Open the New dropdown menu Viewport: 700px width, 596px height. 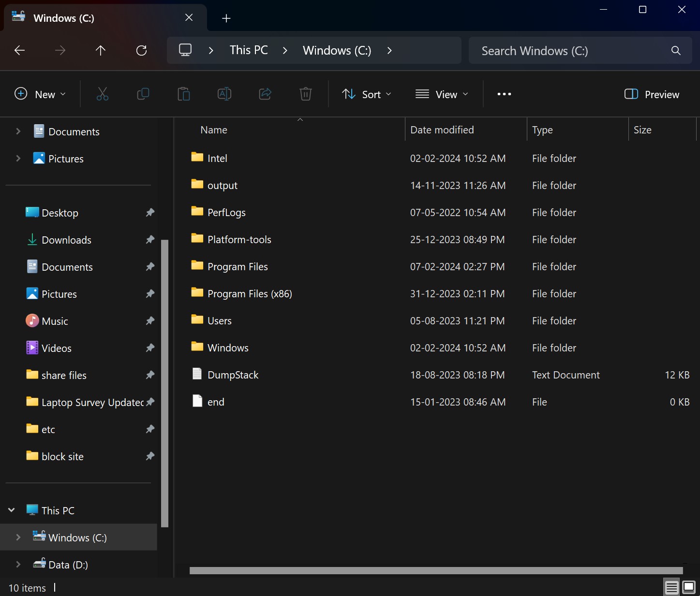point(40,94)
